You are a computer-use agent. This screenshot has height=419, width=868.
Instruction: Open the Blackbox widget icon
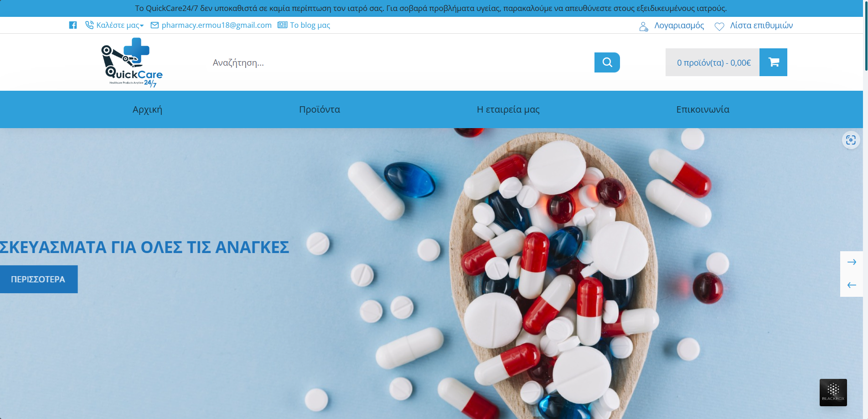[x=833, y=392]
